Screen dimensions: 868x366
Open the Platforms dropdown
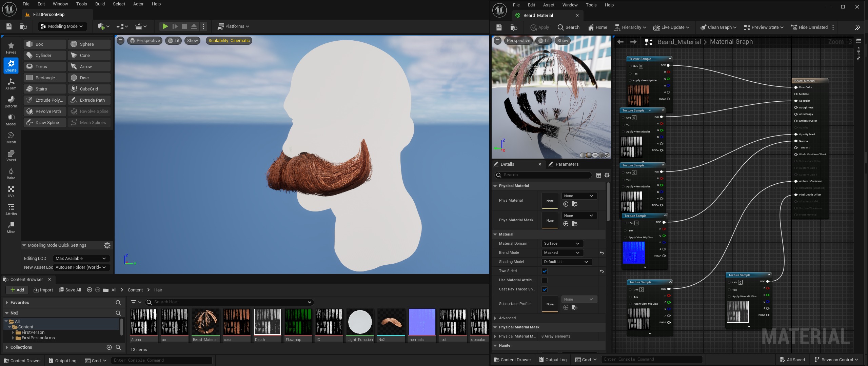click(233, 26)
